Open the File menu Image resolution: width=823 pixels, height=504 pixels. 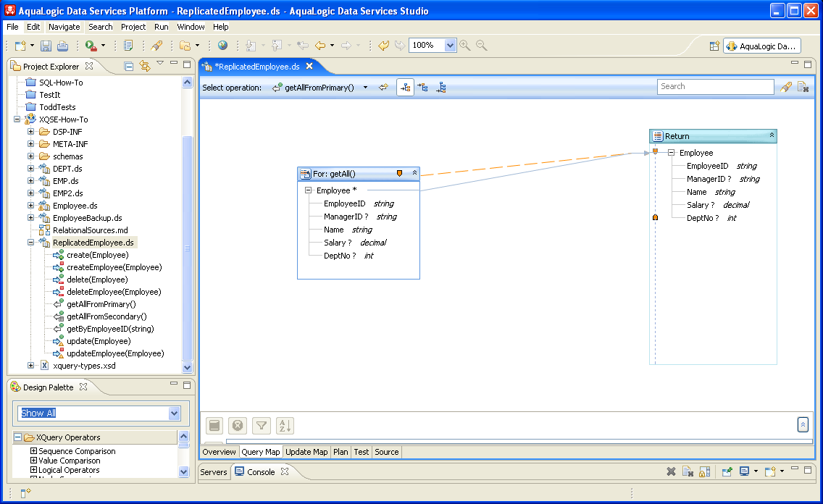click(x=12, y=27)
